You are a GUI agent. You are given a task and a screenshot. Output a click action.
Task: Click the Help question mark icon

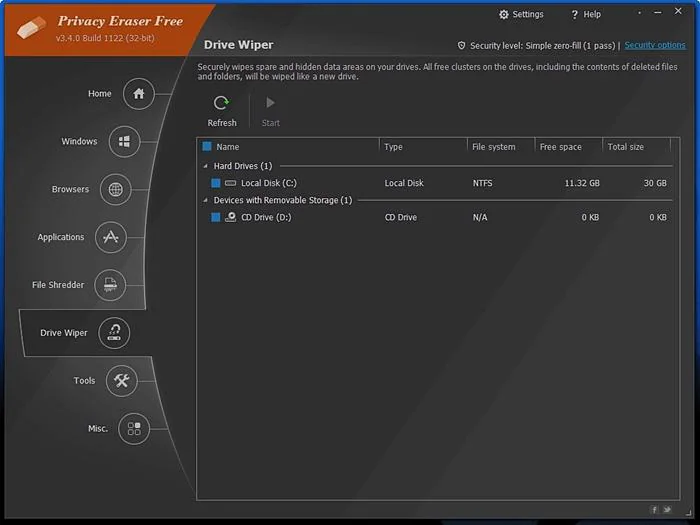point(575,15)
